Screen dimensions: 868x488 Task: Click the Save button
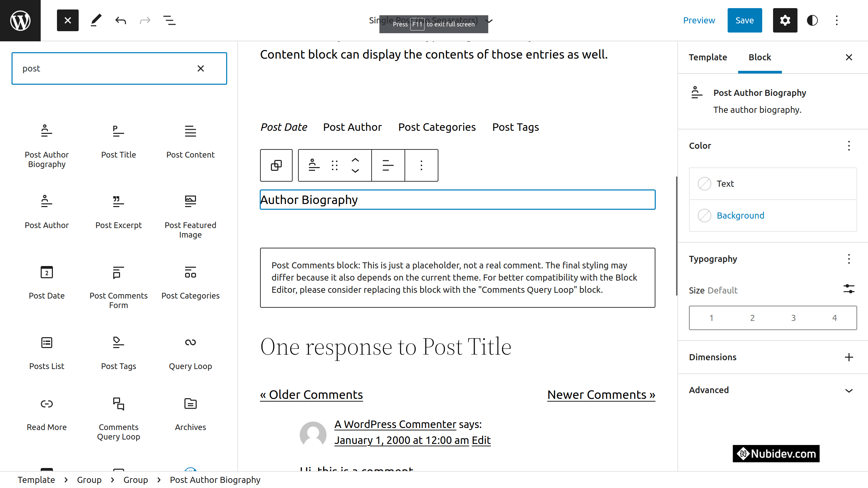pos(745,20)
